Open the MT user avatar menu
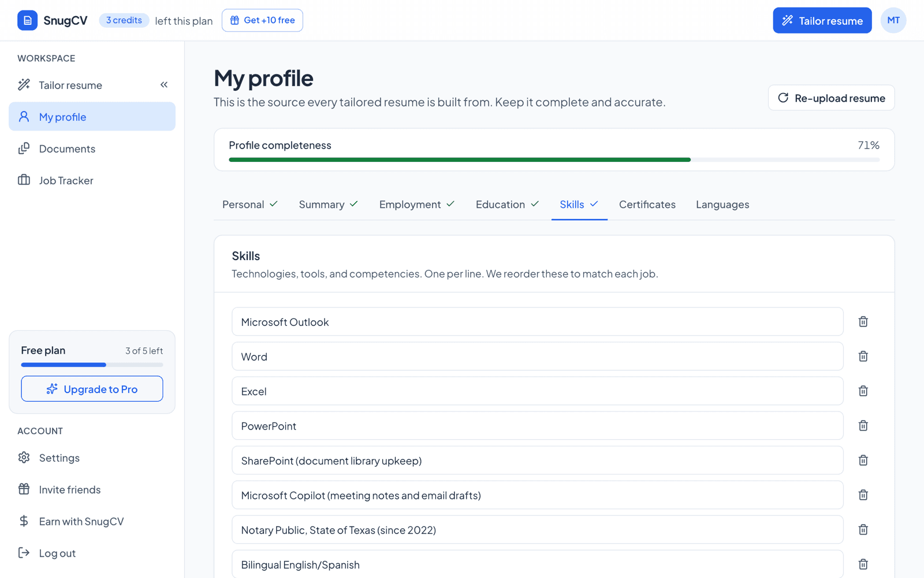Screen dimensions: 924x578 coord(893,20)
